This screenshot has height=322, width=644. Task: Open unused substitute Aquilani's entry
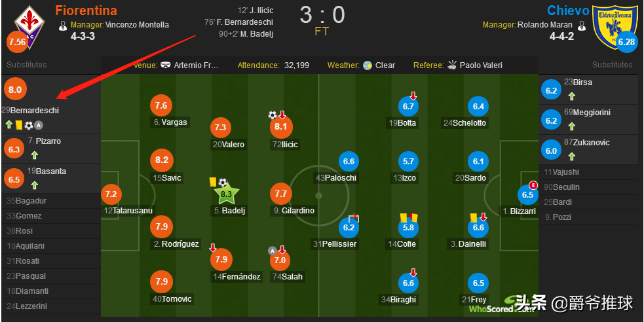(x=51, y=246)
